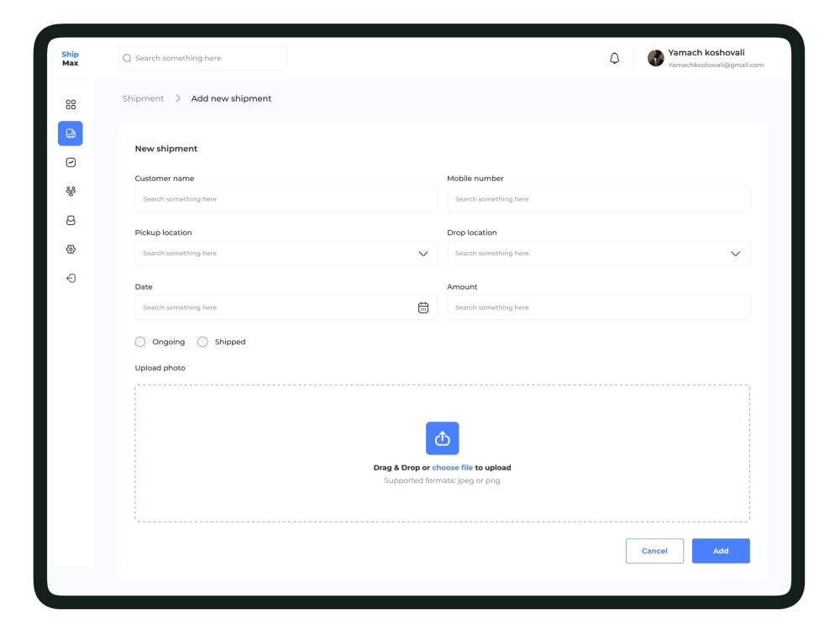Viewport: 840px width, 630px height.
Task: Click the ShipMax logo
Action: [x=71, y=59]
